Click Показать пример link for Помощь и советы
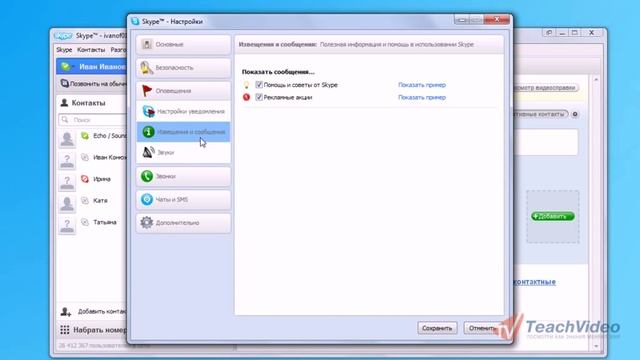 coord(422,85)
